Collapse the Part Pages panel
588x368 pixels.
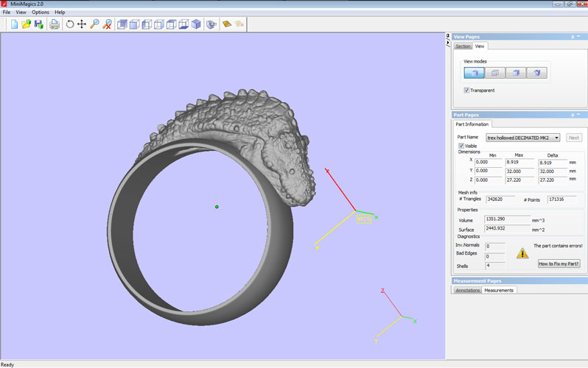click(578, 115)
